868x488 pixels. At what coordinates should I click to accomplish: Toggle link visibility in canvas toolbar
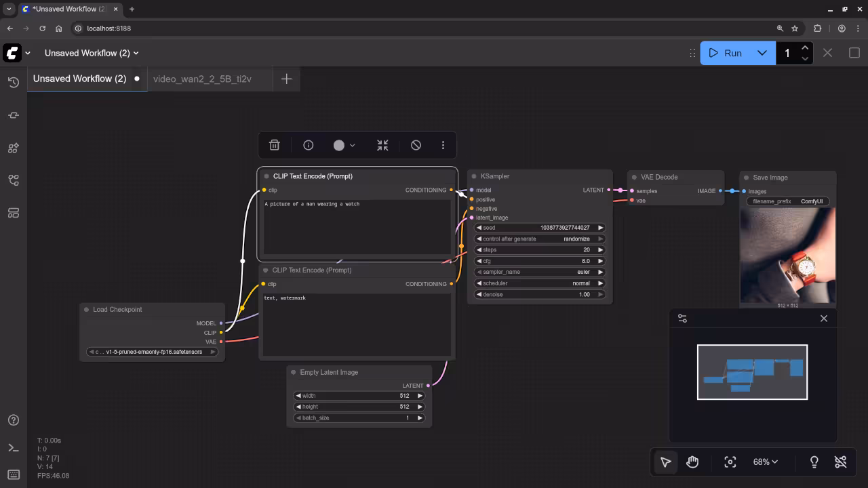(x=840, y=462)
